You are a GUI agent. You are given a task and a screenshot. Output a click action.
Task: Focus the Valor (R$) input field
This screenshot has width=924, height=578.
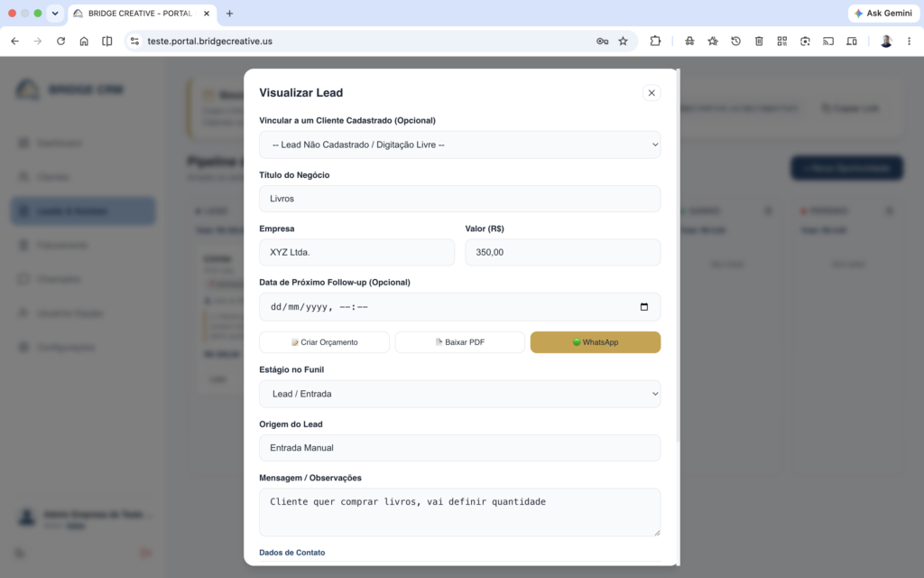click(563, 252)
